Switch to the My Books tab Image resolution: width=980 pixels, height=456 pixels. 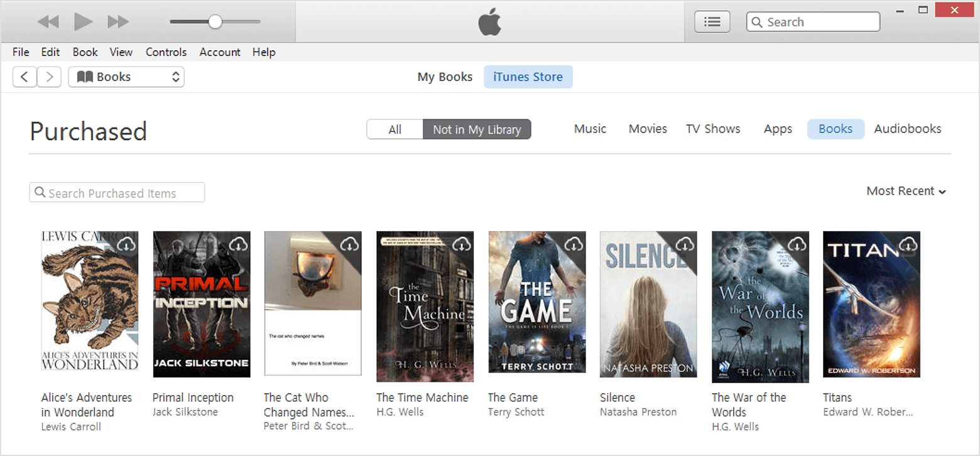tap(445, 77)
